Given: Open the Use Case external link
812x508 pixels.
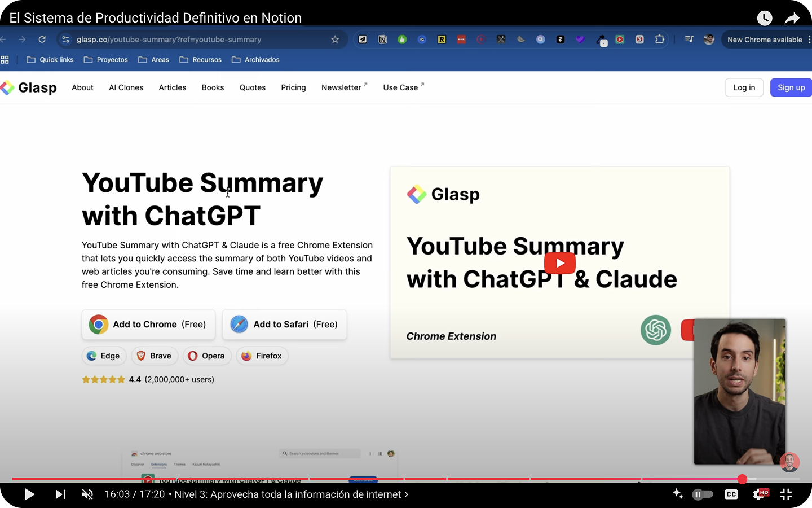Looking at the screenshot, I should (x=403, y=87).
